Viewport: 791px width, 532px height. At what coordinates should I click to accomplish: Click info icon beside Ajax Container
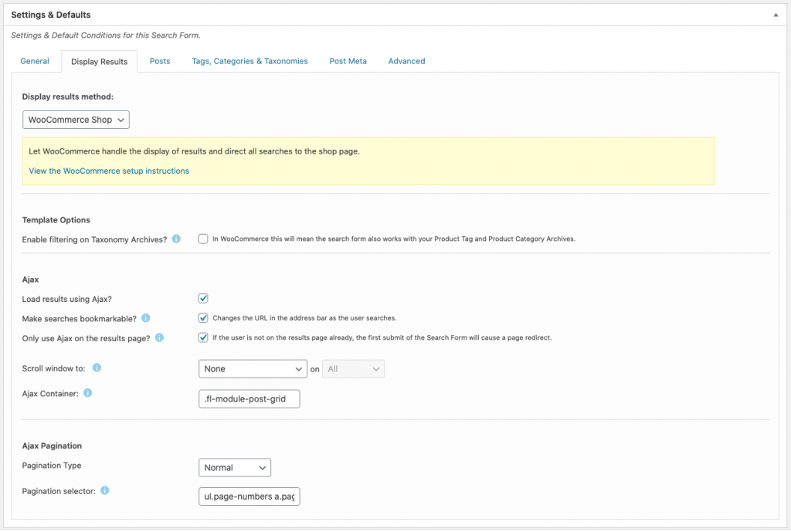pyautogui.click(x=88, y=393)
